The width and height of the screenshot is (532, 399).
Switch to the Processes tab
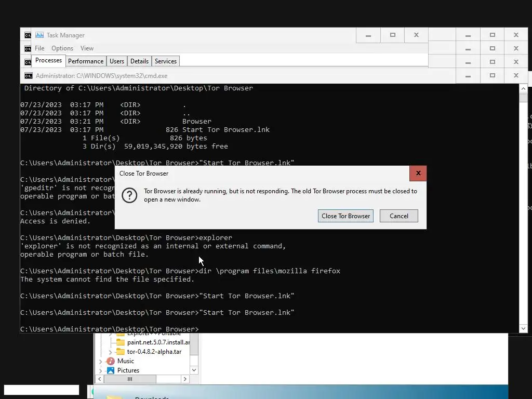tap(48, 60)
